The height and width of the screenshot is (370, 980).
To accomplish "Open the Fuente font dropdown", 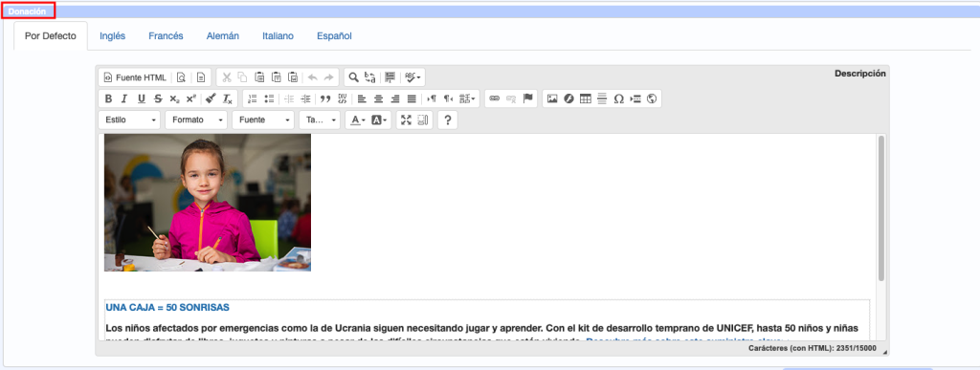I will [263, 120].
